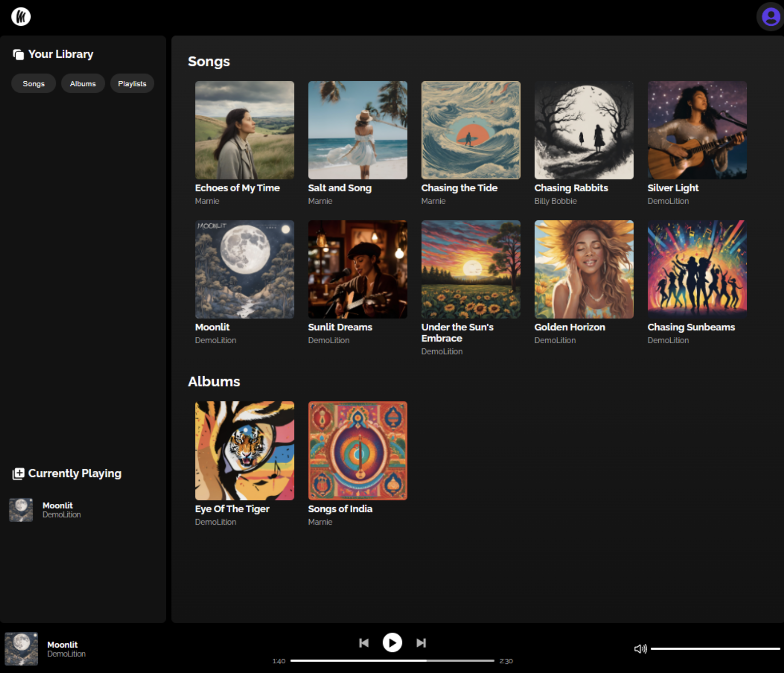Adjust the volume slider
The height and width of the screenshot is (673, 784).
coord(715,649)
